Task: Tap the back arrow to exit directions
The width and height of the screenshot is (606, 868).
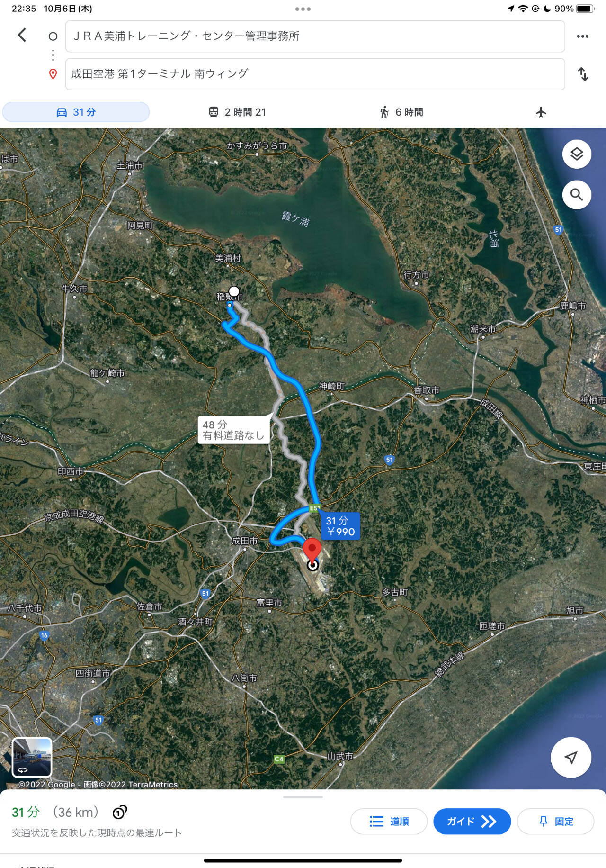Action: coord(22,35)
